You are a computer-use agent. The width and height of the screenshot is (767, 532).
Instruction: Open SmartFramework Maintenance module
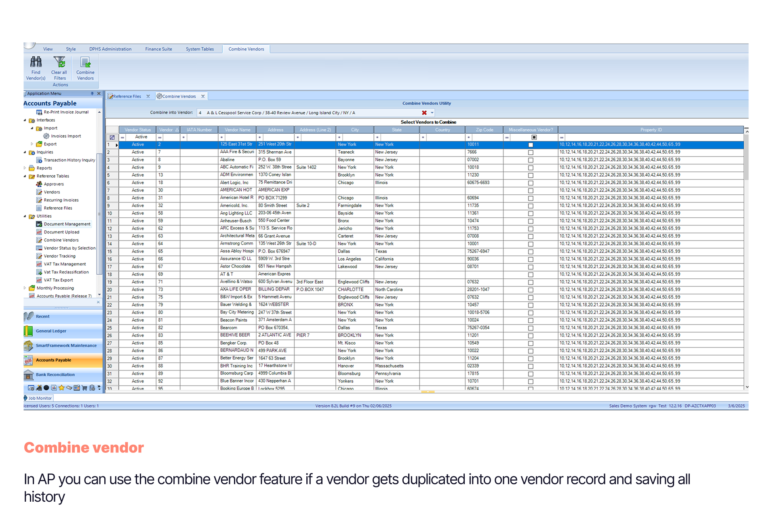point(63,345)
